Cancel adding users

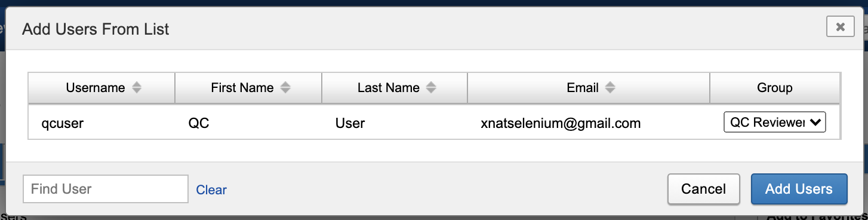(x=704, y=189)
